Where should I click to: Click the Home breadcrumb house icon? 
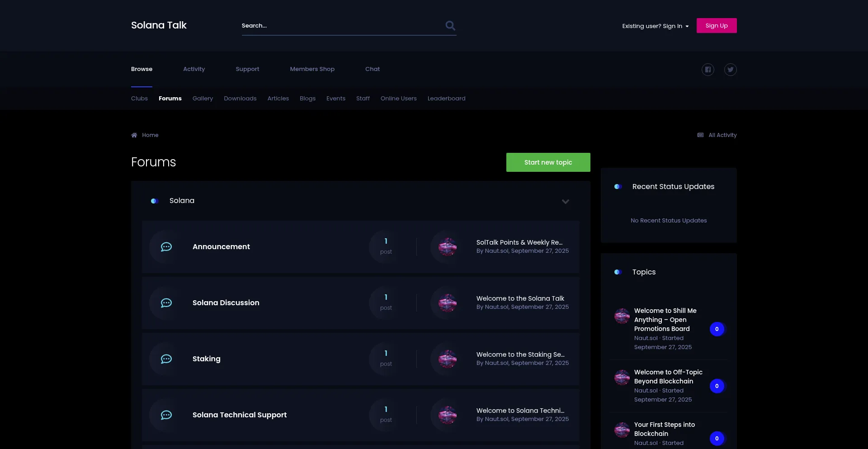pos(134,135)
